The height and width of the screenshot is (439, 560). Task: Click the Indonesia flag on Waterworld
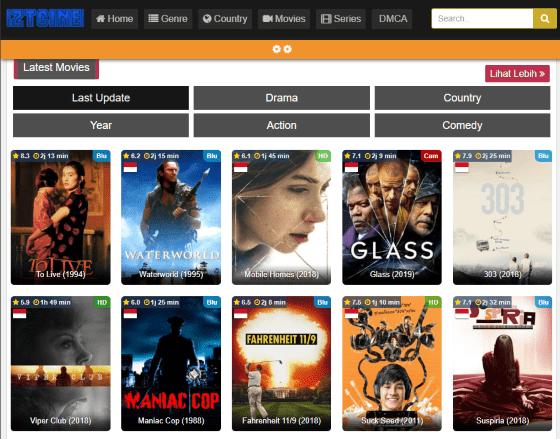tap(130, 167)
